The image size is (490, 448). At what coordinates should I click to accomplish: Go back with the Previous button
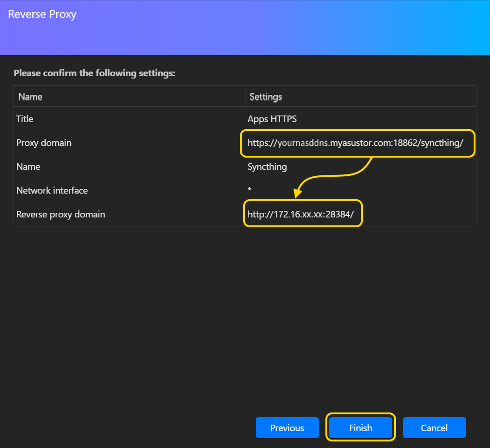287,427
